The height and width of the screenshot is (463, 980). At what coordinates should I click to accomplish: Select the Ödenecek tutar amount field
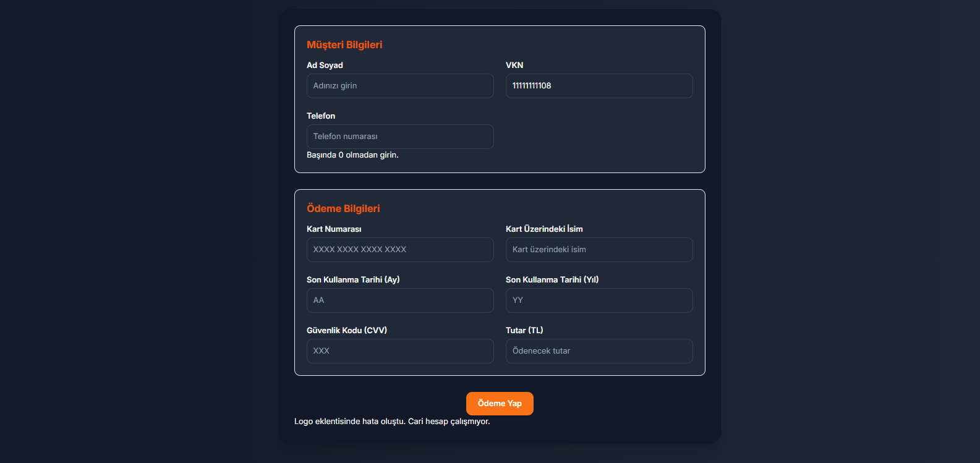click(x=599, y=351)
